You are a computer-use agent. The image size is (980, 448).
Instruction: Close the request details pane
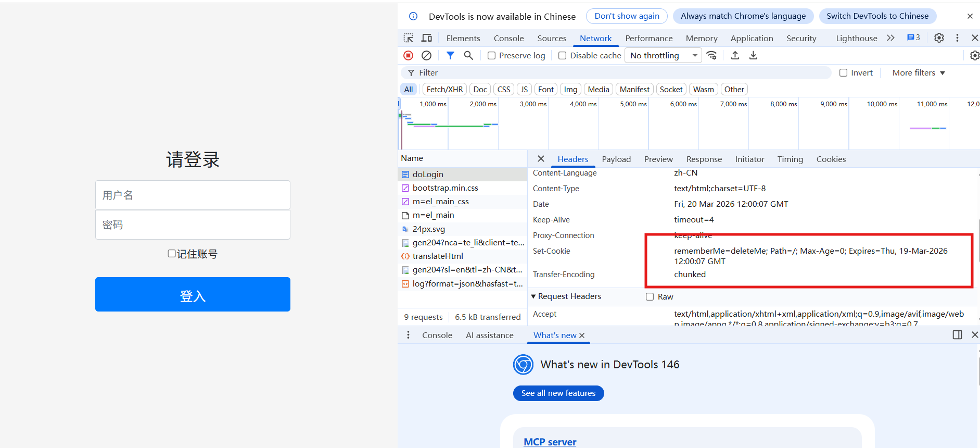[x=541, y=159]
